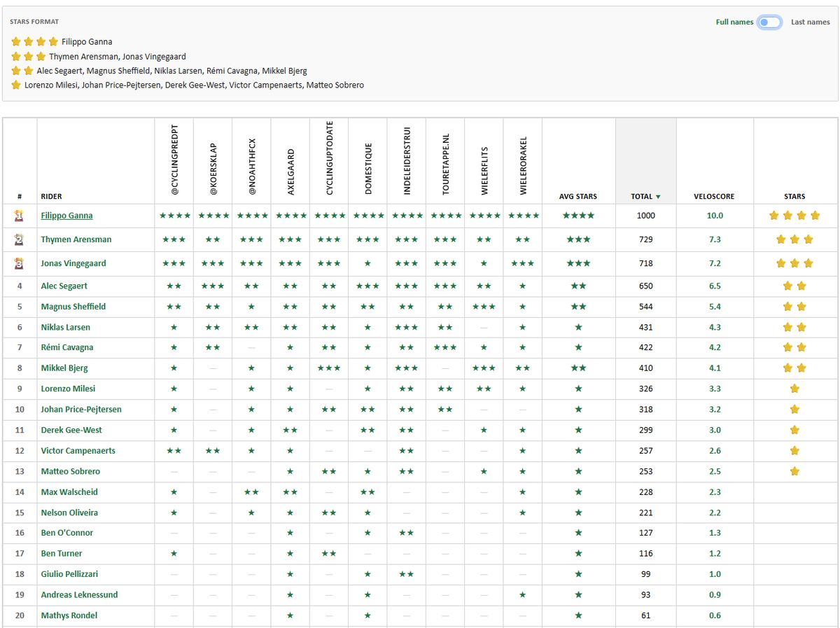Select Derek Gee-West in the table
The image size is (840, 628).
pyautogui.click(x=71, y=430)
